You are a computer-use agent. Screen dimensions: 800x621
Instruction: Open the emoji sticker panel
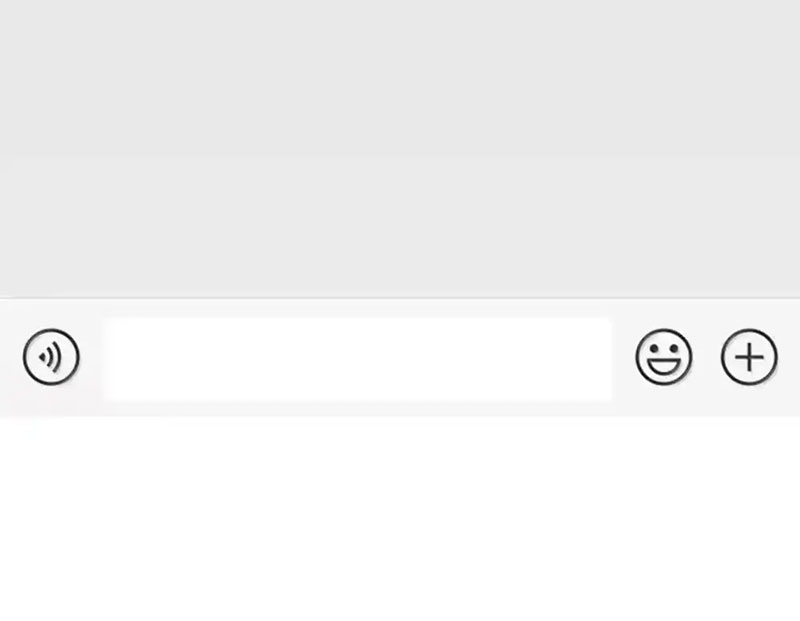pyautogui.click(x=664, y=357)
